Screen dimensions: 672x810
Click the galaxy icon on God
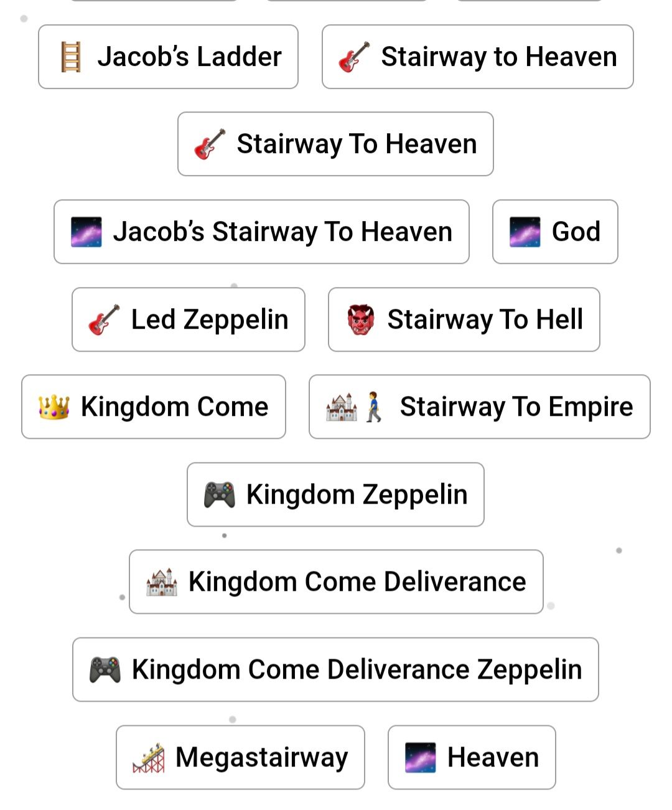tap(525, 232)
